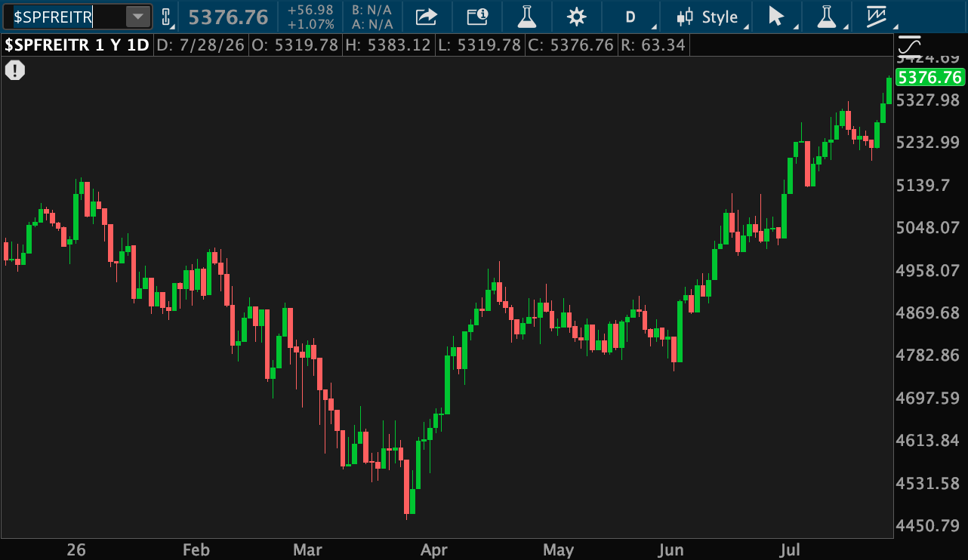968x560 pixels.
Task: Click the C: 5376.76 close readout
Action: point(571,45)
